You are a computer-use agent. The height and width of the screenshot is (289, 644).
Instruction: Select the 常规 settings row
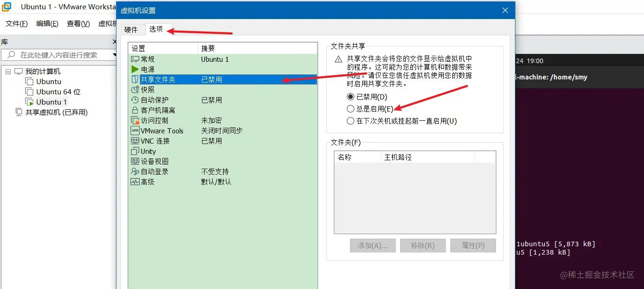(x=223, y=59)
